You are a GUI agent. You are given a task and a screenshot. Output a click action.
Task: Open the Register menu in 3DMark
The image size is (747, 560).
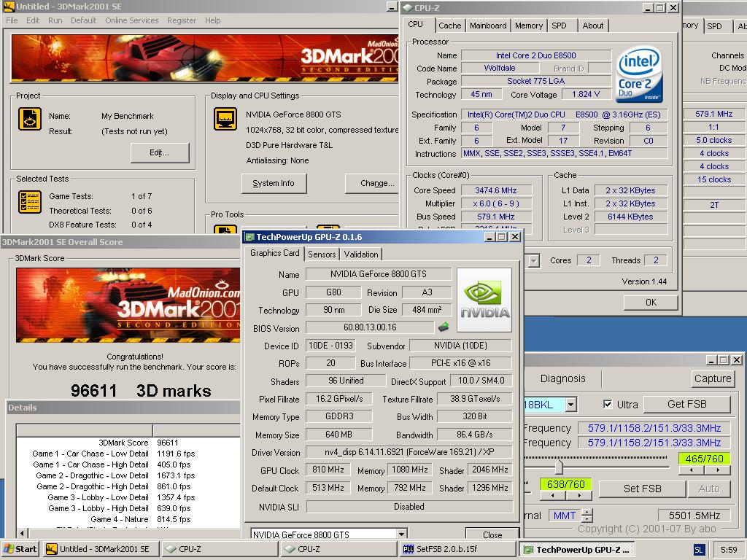point(182,20)
